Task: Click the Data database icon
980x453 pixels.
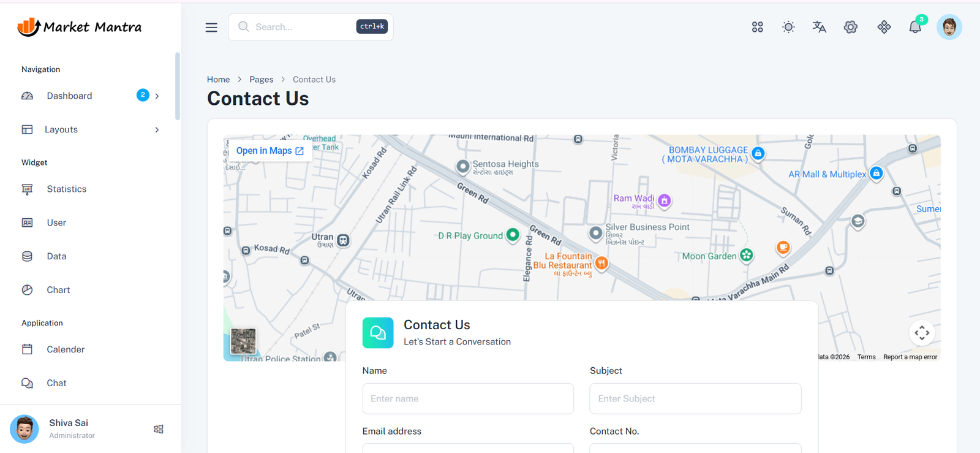Action: click(27, 256)
